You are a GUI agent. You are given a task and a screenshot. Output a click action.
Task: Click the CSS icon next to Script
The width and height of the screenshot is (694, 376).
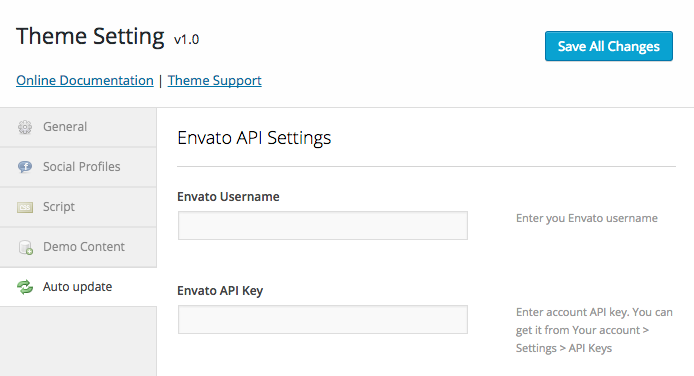(25, 207)
